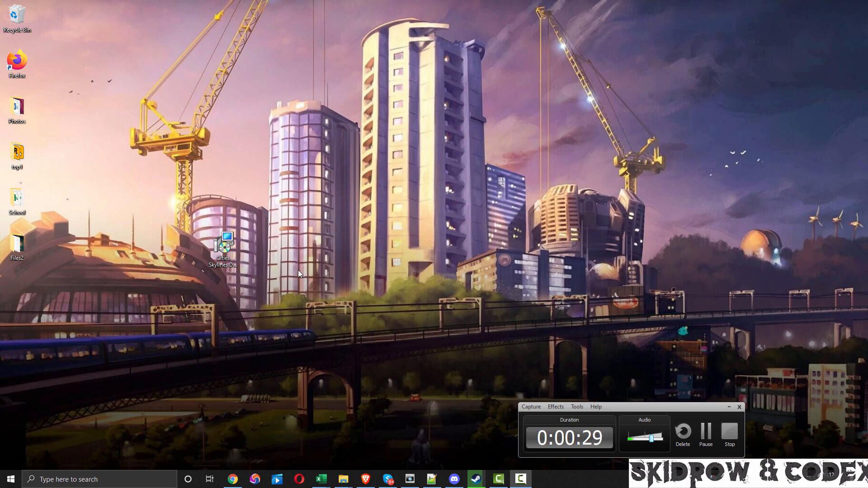Open Discord from the taskbar
Image resolution: width=868 pixels, height=488 pixels.
coord(454,479)
